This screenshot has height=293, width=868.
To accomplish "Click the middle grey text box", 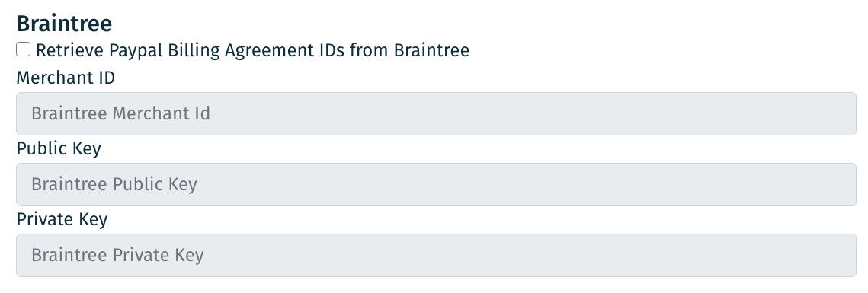I will (436, 185).
